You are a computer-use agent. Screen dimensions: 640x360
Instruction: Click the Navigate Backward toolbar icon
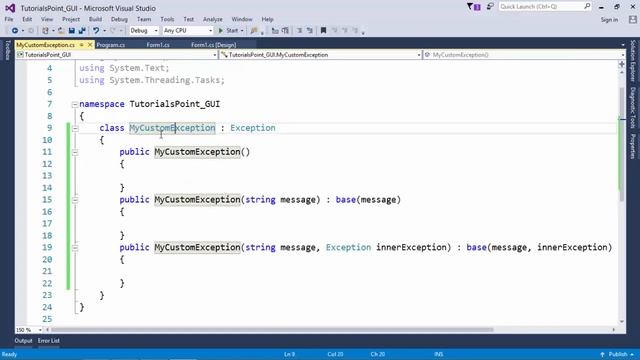point(15,31)
